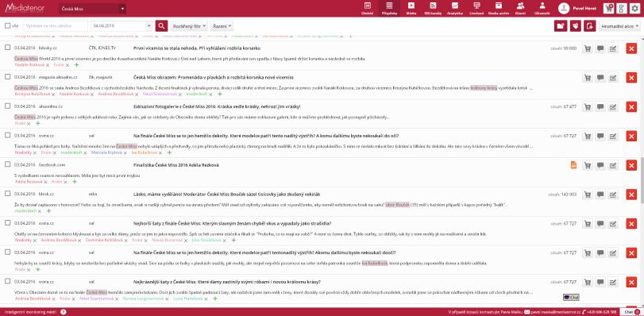The height and width of the screenshot is (316, 644).
Task: Remove 'Česká Miss obrazem' article with red X
Action: point(631,78)
